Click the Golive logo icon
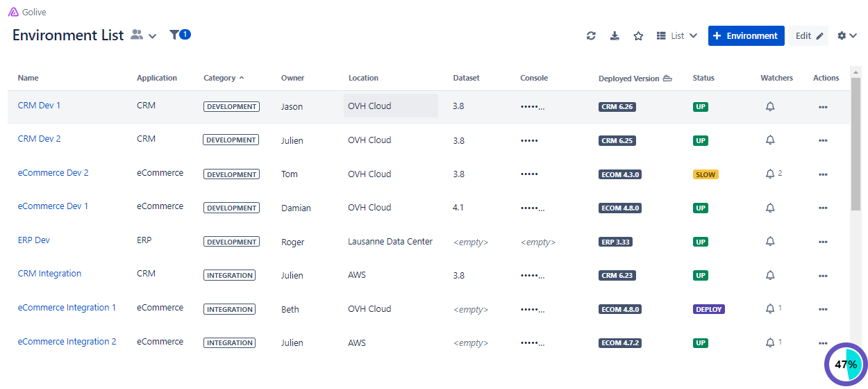This screenshot has width=868, height=389. [x=13, y=12]
